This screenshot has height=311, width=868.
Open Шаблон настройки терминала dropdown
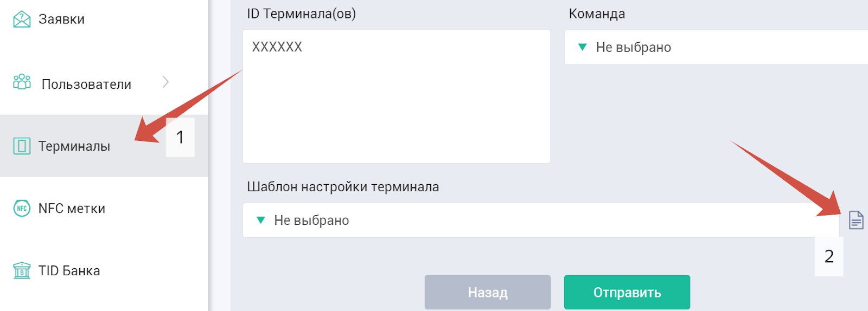[x=541, y=220]
